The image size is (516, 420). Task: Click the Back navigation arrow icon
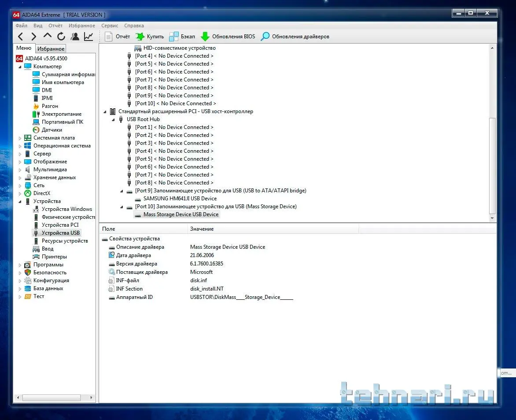tap(20, 37)
